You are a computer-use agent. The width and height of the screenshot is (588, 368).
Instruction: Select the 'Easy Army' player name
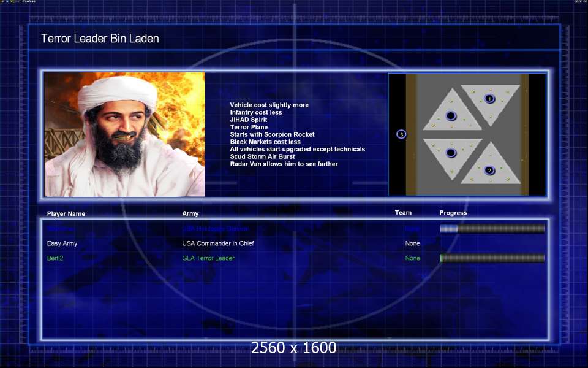click(62, 243)
